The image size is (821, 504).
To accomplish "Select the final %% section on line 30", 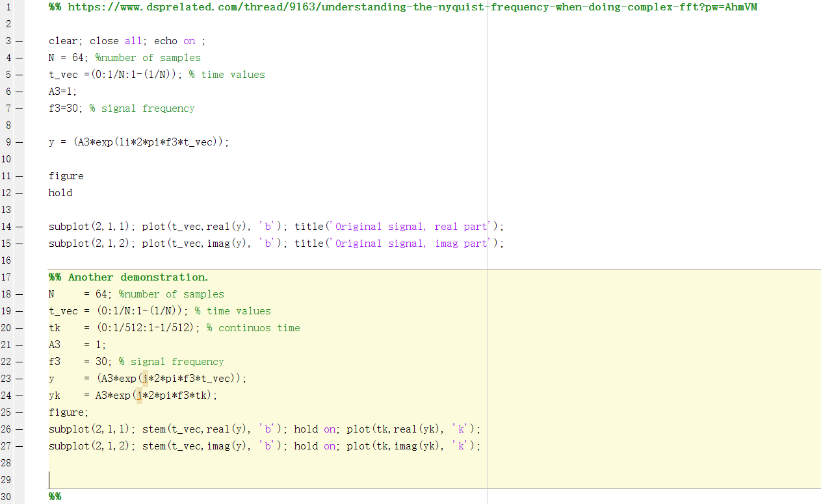I will coord(53,496).
